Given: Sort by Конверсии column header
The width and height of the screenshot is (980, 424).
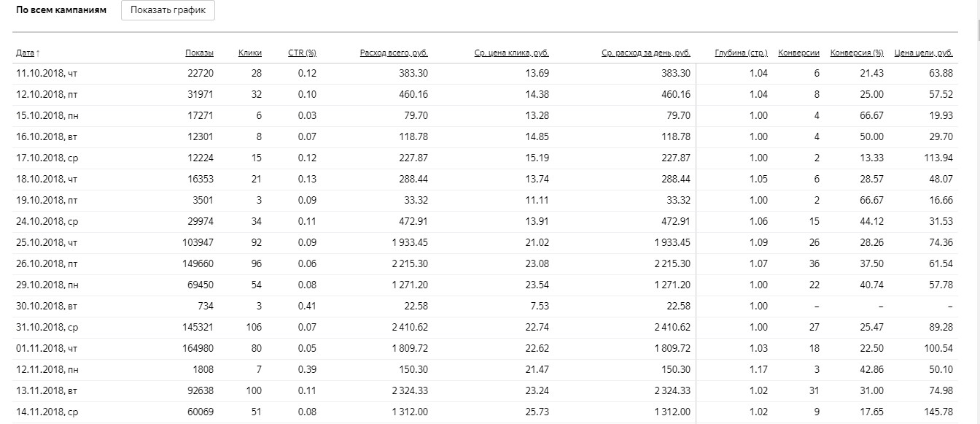Looking at the screenshot, I should tap(799, 53).
